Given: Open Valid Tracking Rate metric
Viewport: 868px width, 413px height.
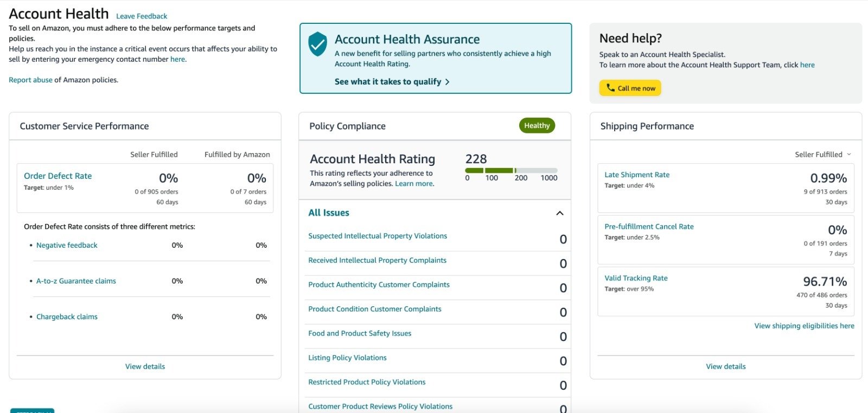Looking at the screenshot, I should coord(636,279).
